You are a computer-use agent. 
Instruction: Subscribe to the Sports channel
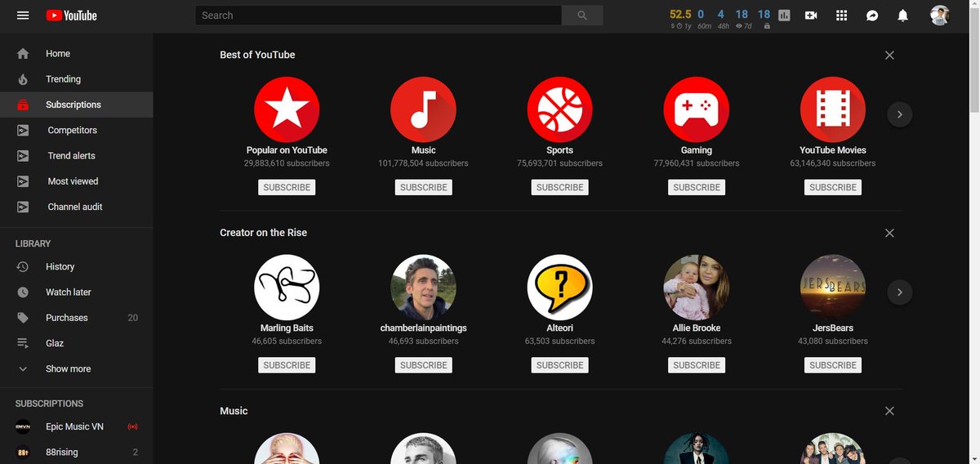tap(559, 187)
